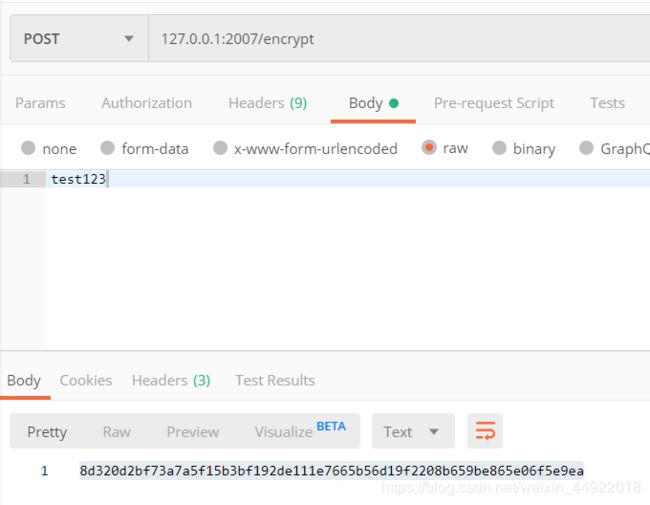The width and height of the screenshot is (650, 505).
Task: Open the Pre-request Script tab
Action: coord(494,103)
